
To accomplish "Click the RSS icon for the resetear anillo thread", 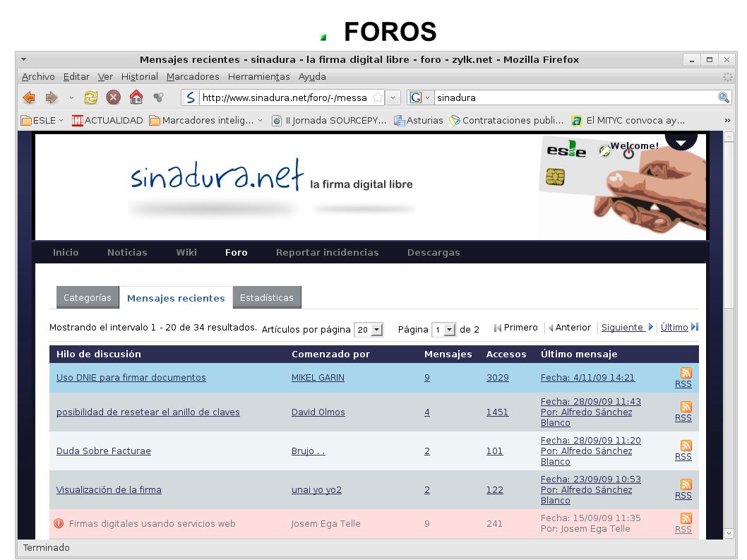I will [x=686, y=407].
